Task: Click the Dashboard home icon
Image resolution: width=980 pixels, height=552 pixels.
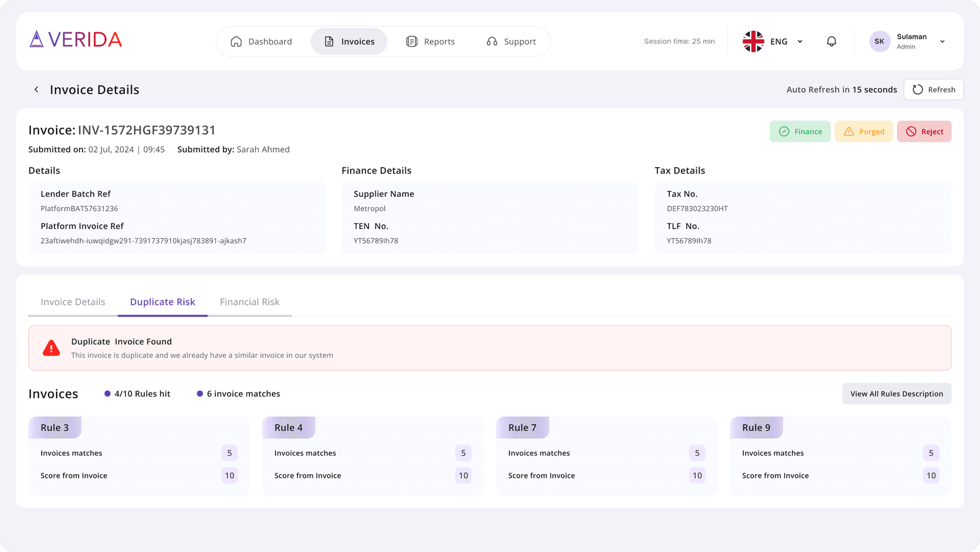Action: click(236, 42)
